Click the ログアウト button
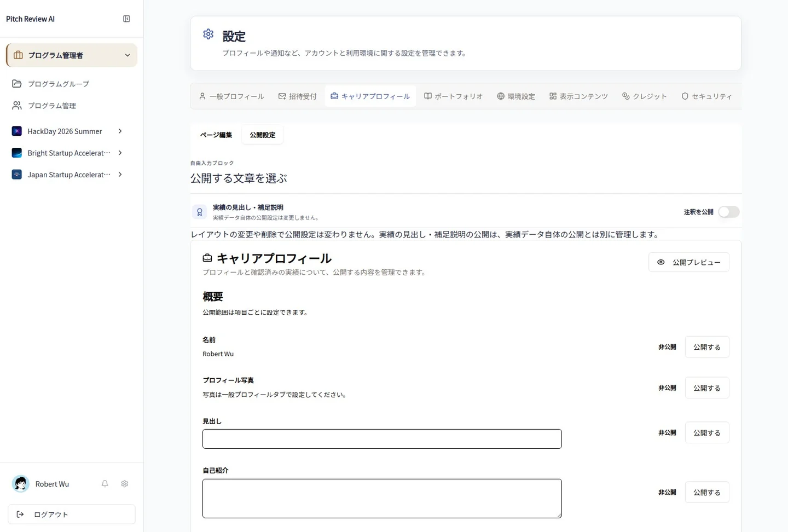 click(72, 514)
